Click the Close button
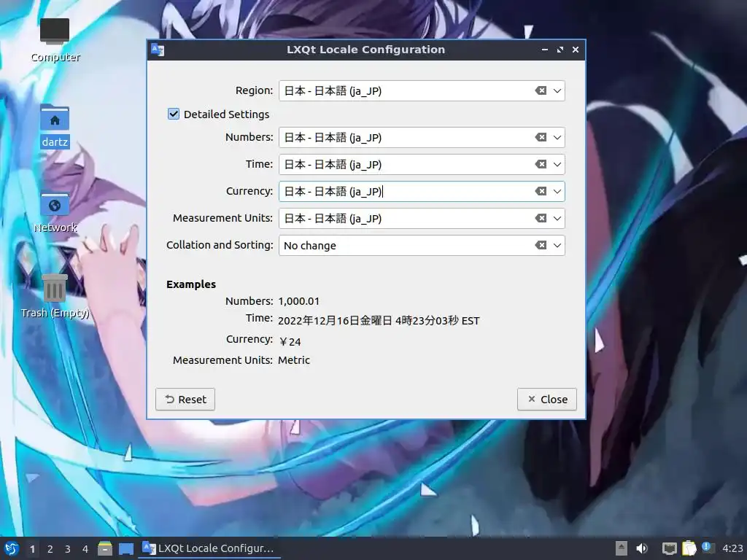Viewport: 747px width, 560px height. point(547,399)
